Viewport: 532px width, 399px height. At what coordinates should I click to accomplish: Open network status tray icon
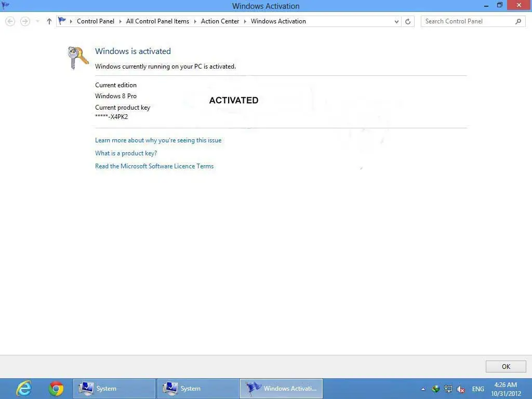coord(448,389)
